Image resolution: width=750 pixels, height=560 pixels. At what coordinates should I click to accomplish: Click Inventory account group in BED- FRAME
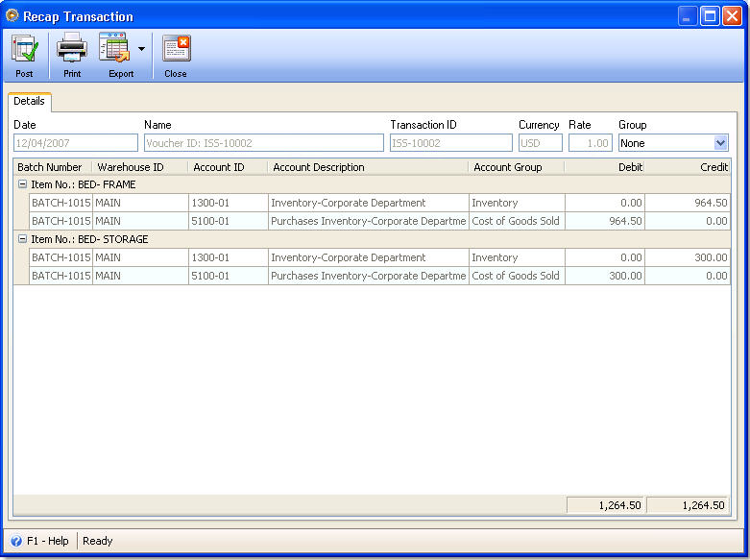click(x=517, y=203)
